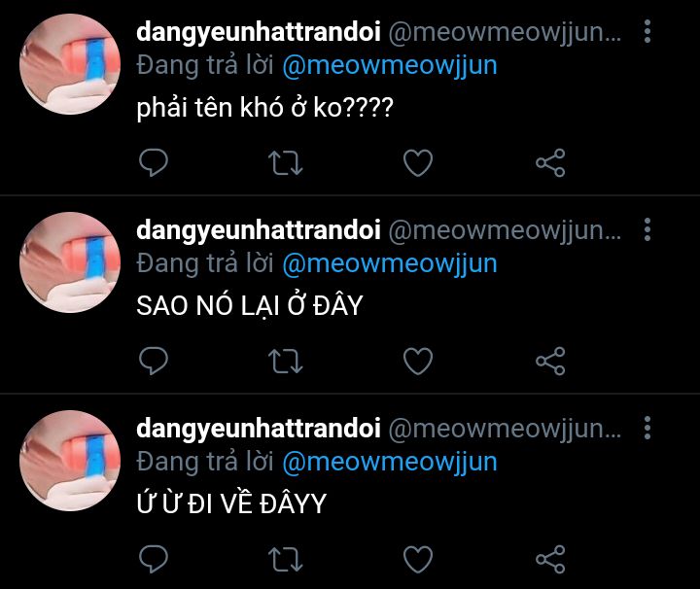Image resolution: width=700 pixels, height=589 pixels.
Task: Like the "Ứ Ừ ĐI VỀ ĐÂYY" tweet
Action: [418, 559]
